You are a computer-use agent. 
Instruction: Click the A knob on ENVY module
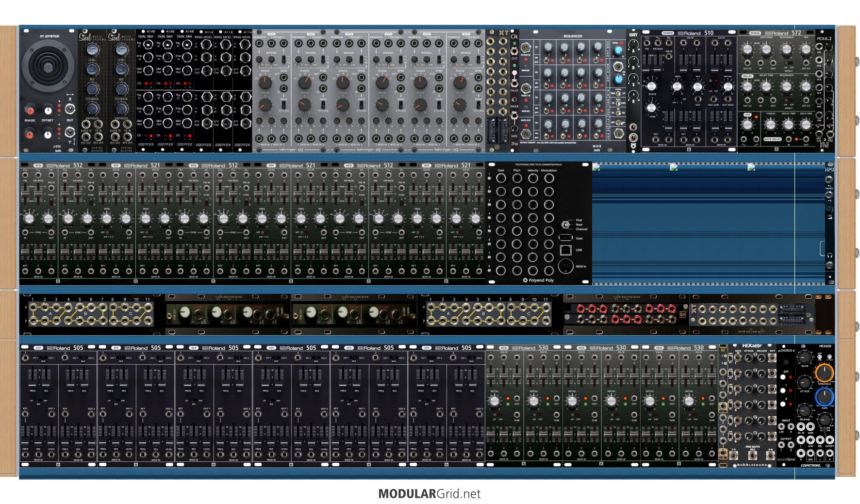pyautogui.click(x=633, y=45)
